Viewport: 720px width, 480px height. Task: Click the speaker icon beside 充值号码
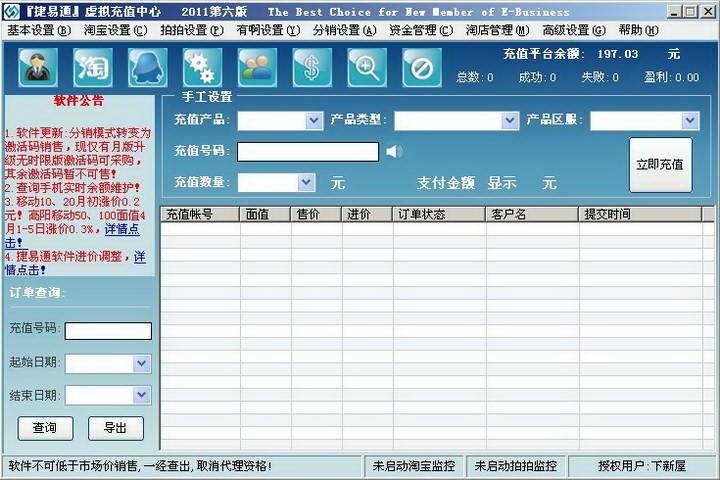(394, 151)
